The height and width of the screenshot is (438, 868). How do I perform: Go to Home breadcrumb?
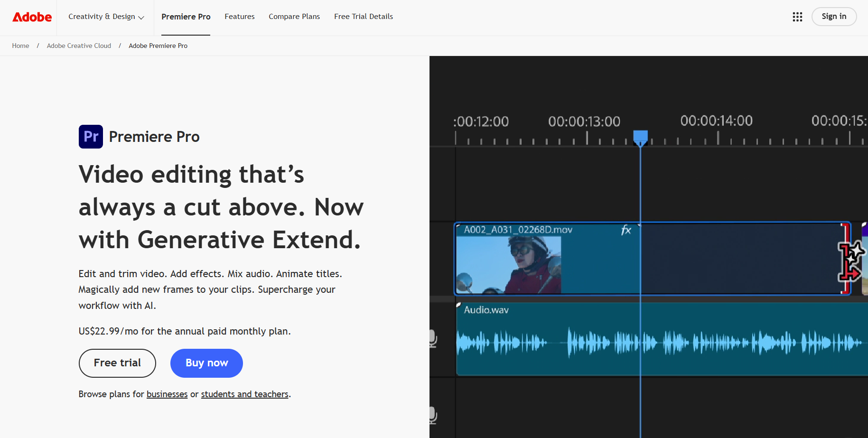pyautogui.click(x=20, y=46)
